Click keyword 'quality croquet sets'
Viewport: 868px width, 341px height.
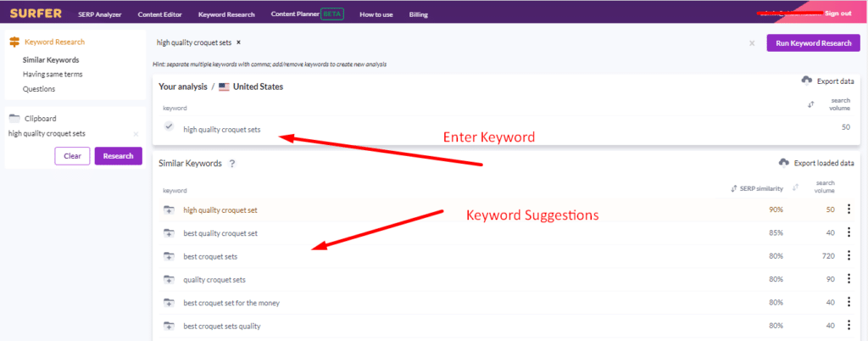tap(214, 280)
